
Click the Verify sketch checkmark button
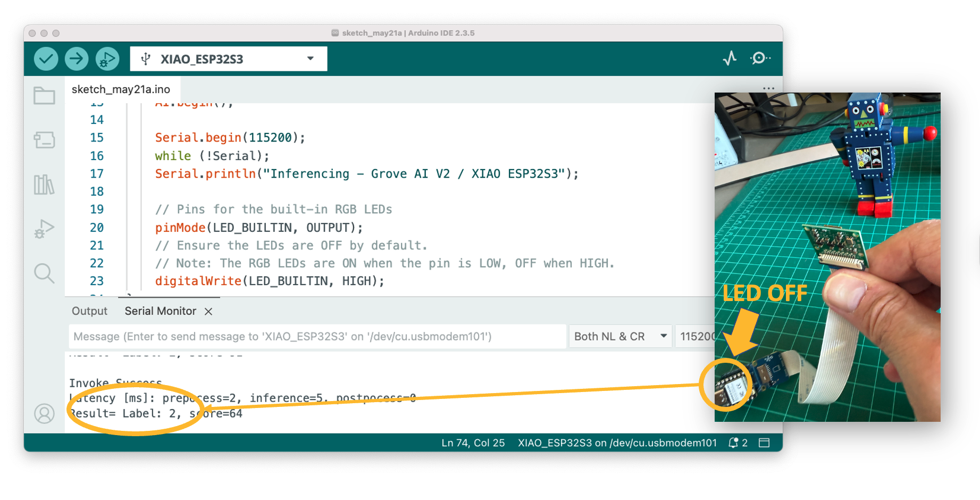[x=46, y=59]
